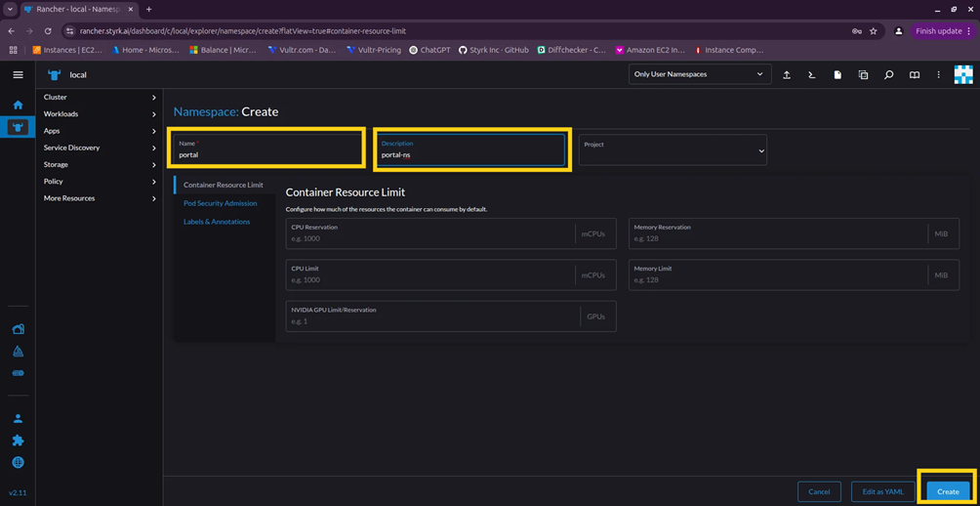980x506 pixels.
Task: Select the local cluster bull icon in sidebar
Action: point(19,128)
